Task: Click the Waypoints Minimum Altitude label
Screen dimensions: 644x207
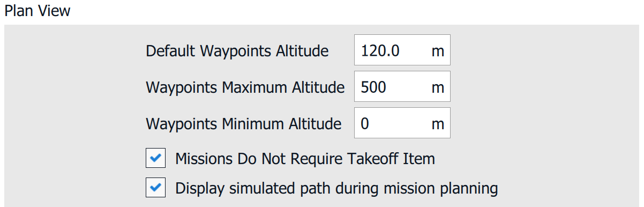Action: coord(243,124)
